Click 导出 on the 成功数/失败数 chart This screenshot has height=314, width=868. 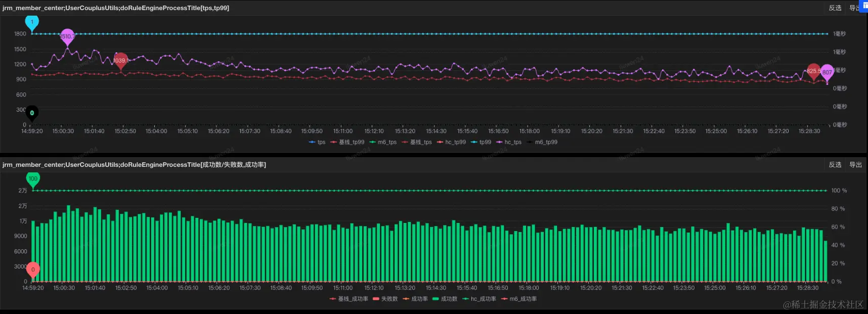[855, 165]
